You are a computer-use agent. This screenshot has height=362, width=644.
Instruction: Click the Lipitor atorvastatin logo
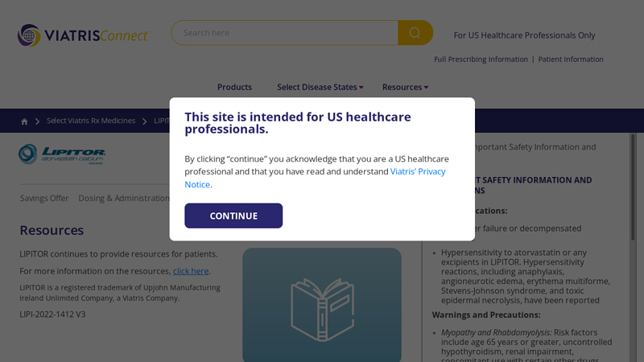point(62,154)
